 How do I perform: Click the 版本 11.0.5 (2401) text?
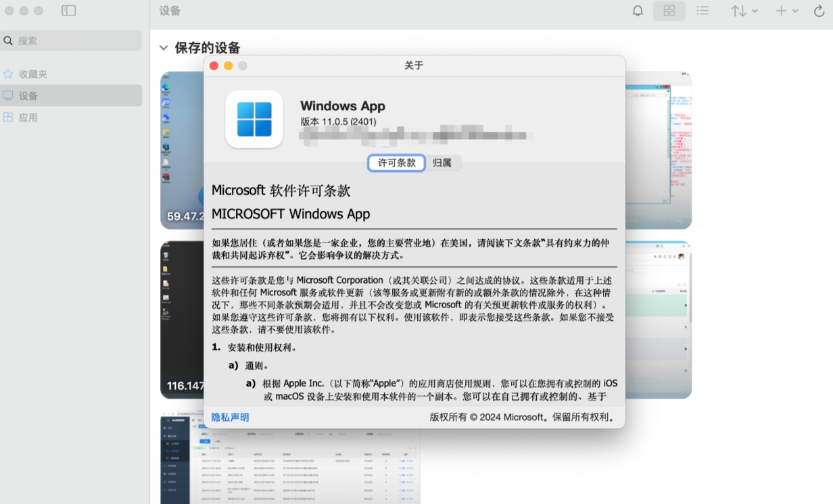click(338, 122)
